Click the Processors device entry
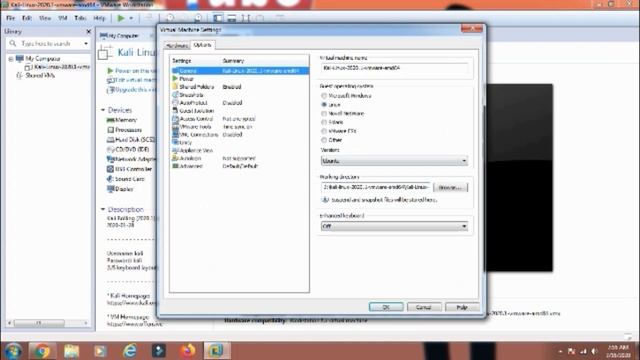This screenshot has height=360, width=640. coord(124,130)
